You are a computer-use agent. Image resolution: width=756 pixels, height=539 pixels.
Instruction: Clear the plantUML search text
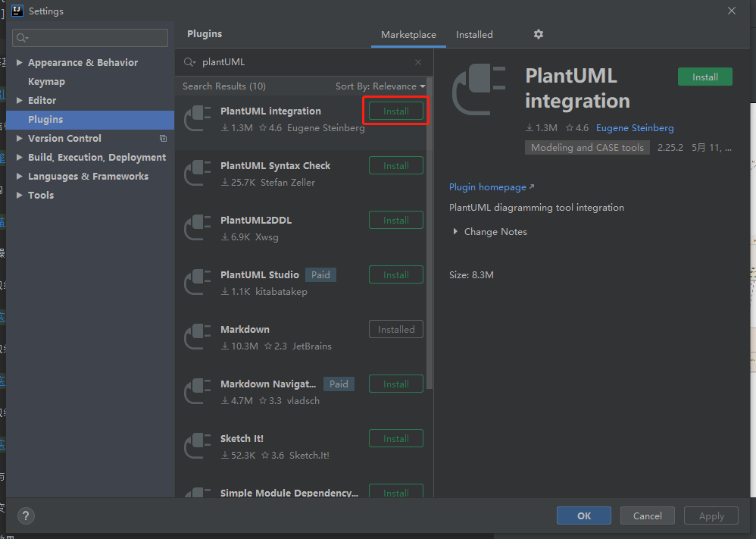click(418, 62)
